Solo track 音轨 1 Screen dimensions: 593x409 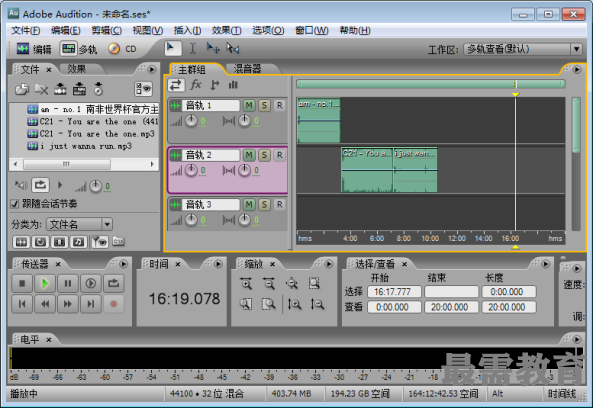264,105
